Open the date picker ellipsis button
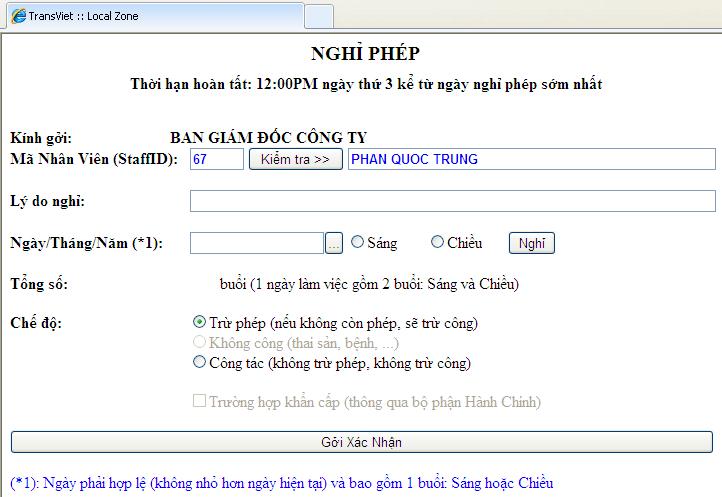 (334, 243)
